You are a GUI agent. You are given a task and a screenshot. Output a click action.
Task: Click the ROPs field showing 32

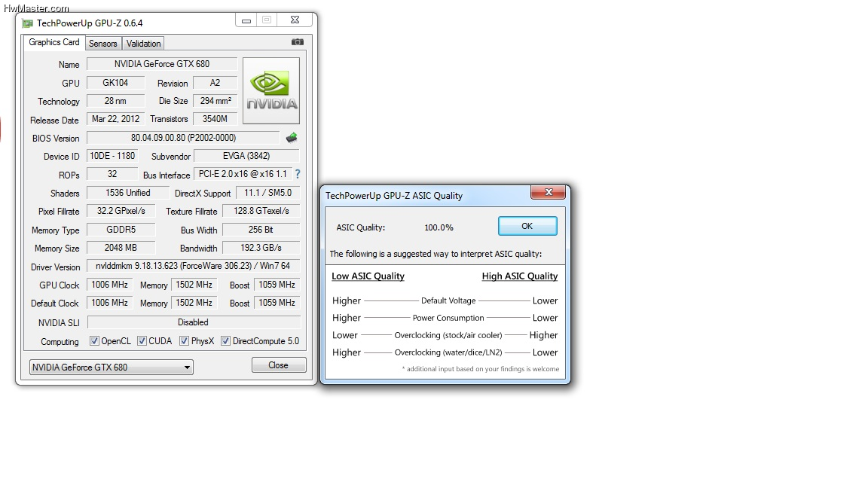[x=112, y=174]
